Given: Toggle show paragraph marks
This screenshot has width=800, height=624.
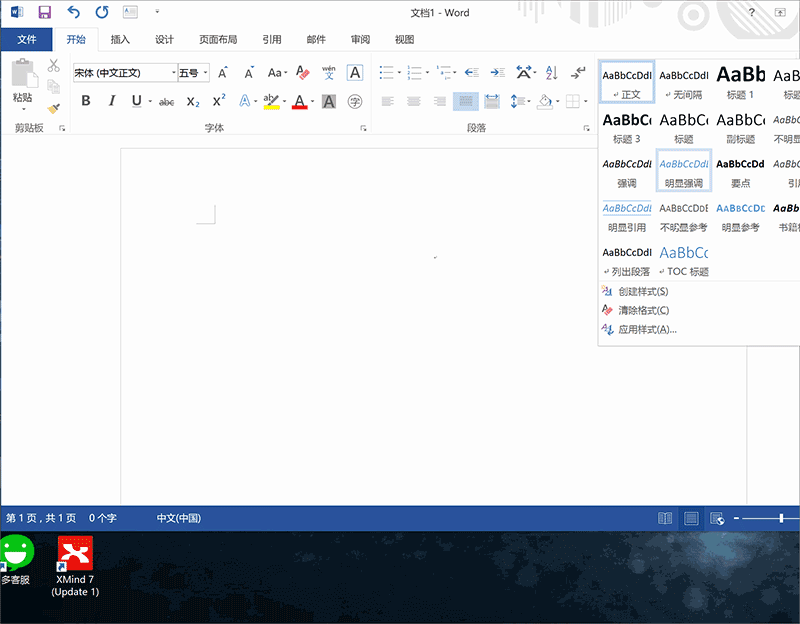Looking at the screenshot, I should (x=578, y=72).
